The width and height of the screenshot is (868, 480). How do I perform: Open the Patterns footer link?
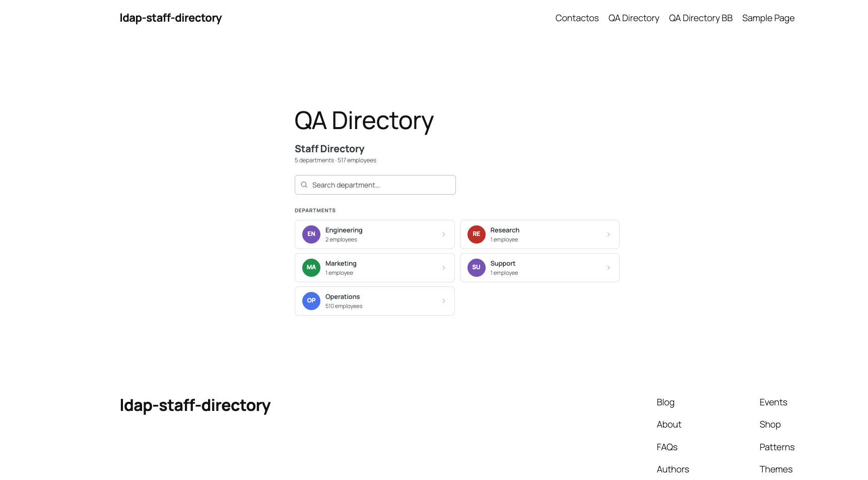click(777, 447)
